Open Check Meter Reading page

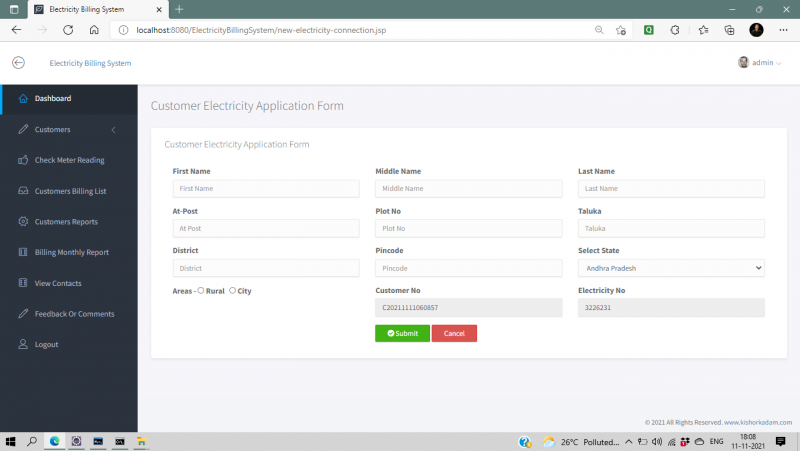tap(69, 160)
